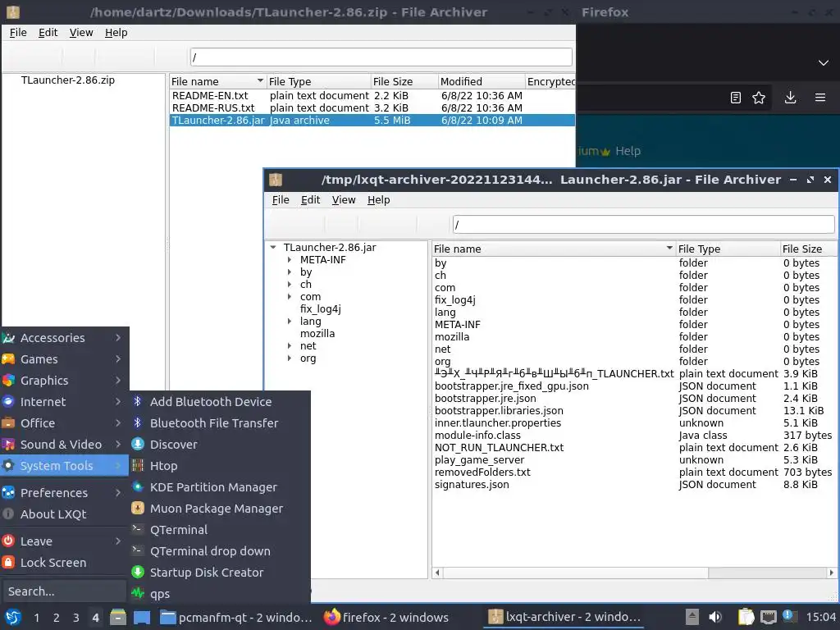Click the scrollbar left arrow in jar list
The height and width of the screenshot is (630, 840).
click(438, 573)
